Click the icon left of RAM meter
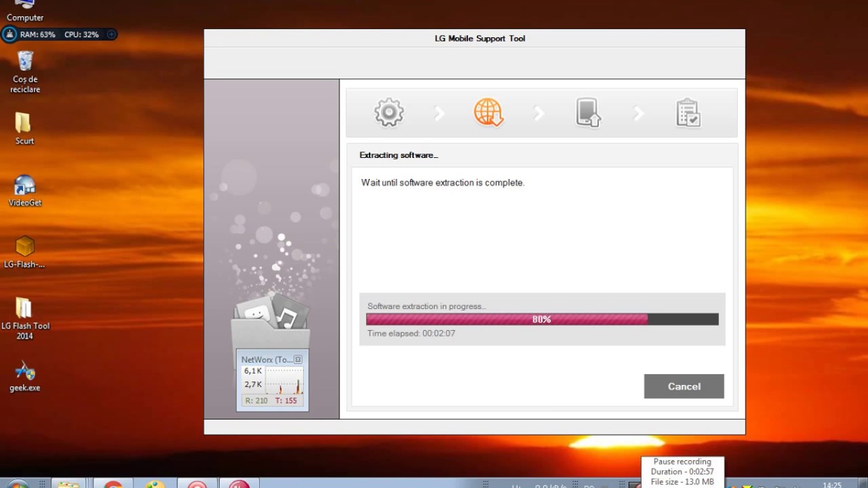The height and width of the screenshot is (488, 868). tap(9, 34)
